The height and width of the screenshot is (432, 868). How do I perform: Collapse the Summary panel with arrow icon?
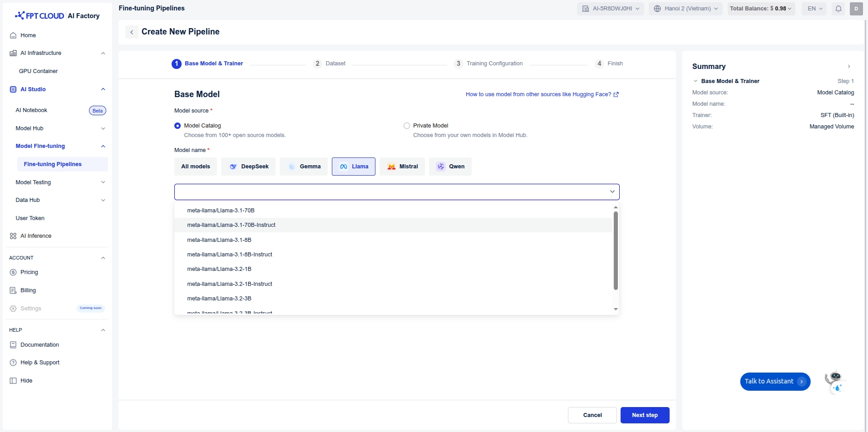point(848,67)
